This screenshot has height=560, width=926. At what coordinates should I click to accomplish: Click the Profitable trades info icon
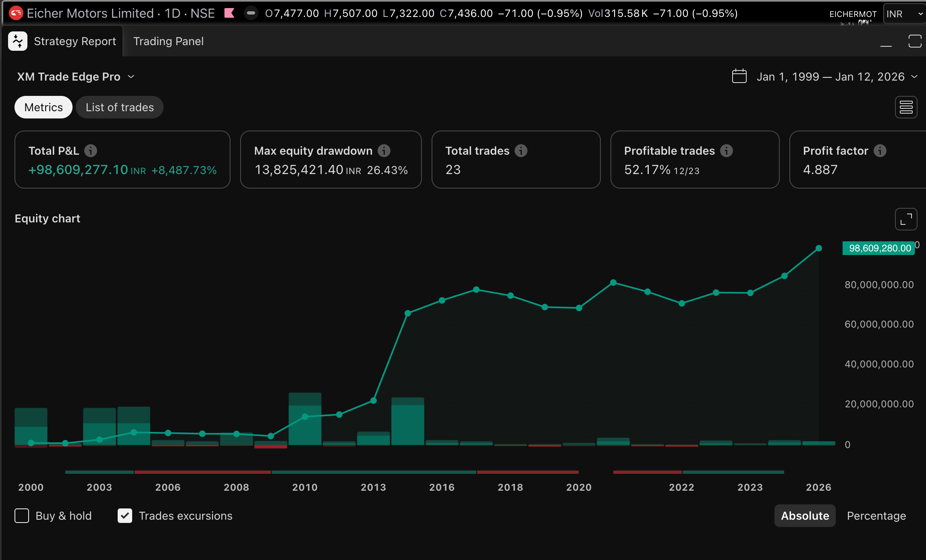727,151
